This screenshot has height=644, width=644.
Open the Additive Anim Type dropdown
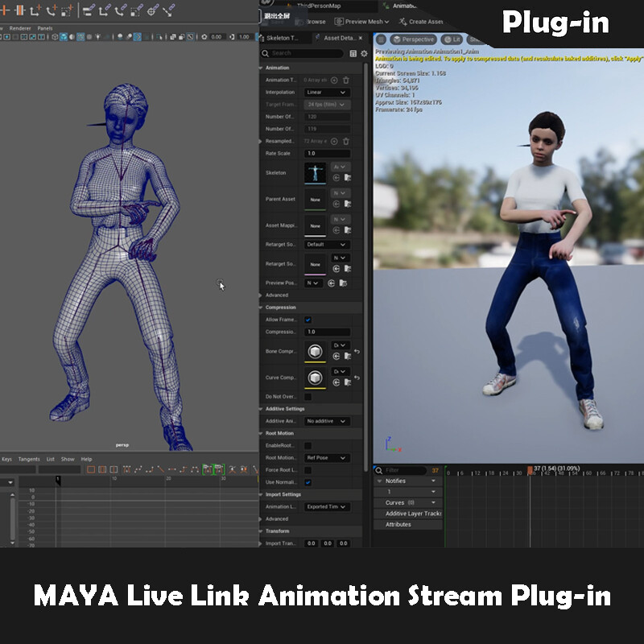pos(327,421)
